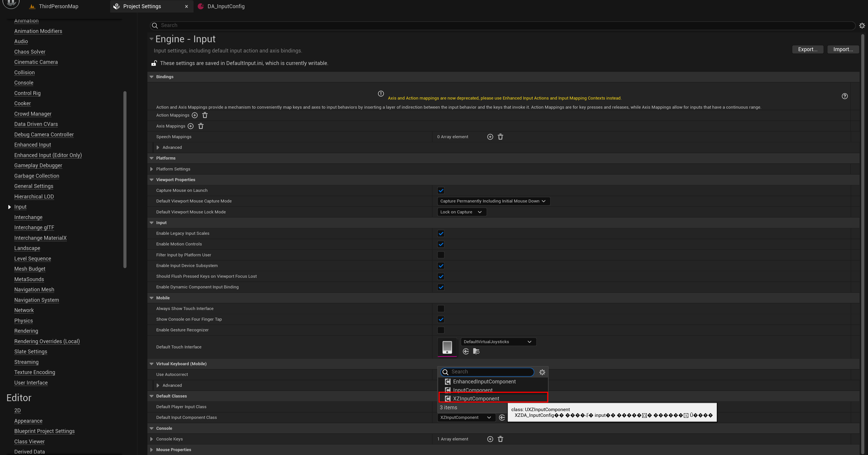Click the Import... button
Screen dimensions: 868x455
pyautogui.click(x=843, y=50)
